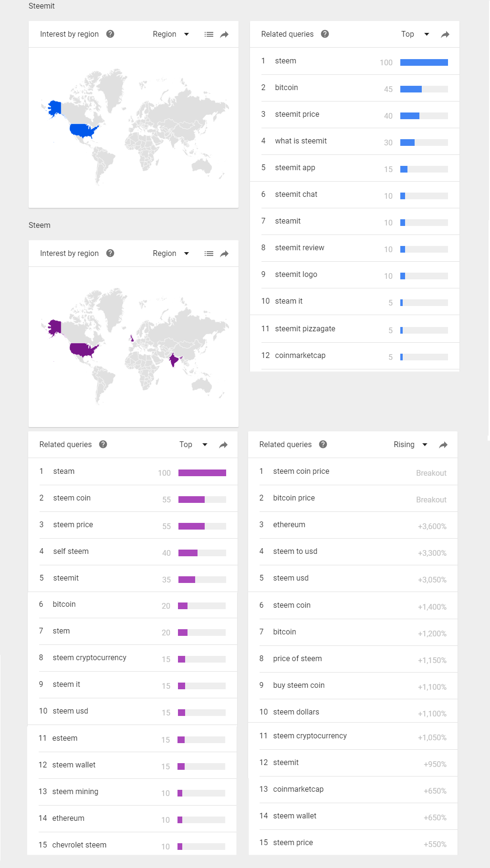The image size is (490, 868).
Task: Open Top dropdown in Steem related queries
Action: click(193, 445)
